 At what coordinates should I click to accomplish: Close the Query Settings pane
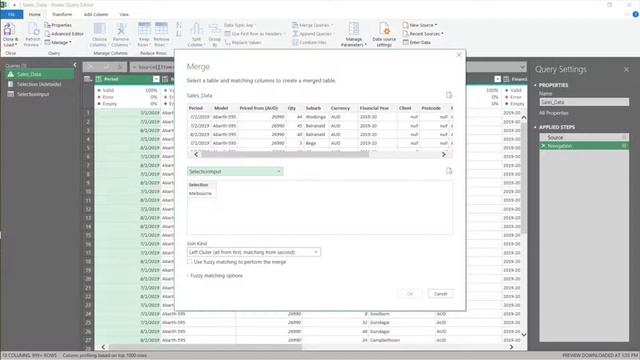pos(627,70)
